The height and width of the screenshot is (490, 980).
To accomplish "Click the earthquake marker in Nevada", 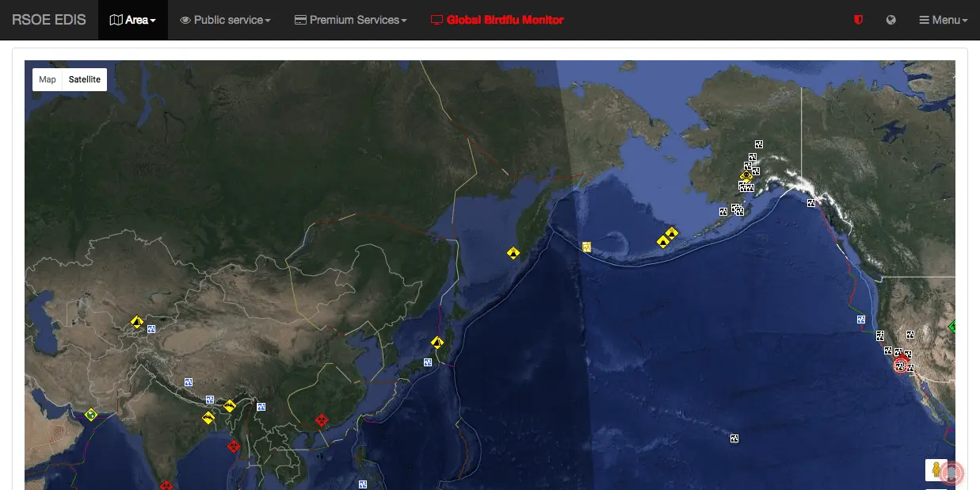I will pos(910,335).
